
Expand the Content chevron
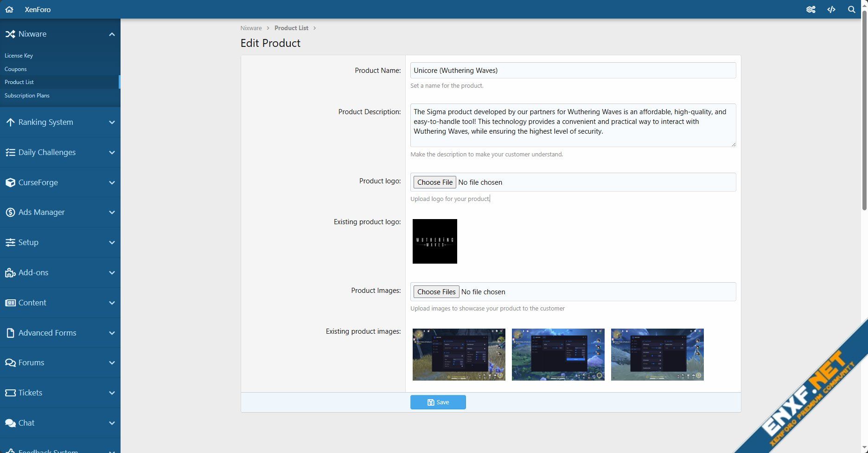tap(112, 303)
